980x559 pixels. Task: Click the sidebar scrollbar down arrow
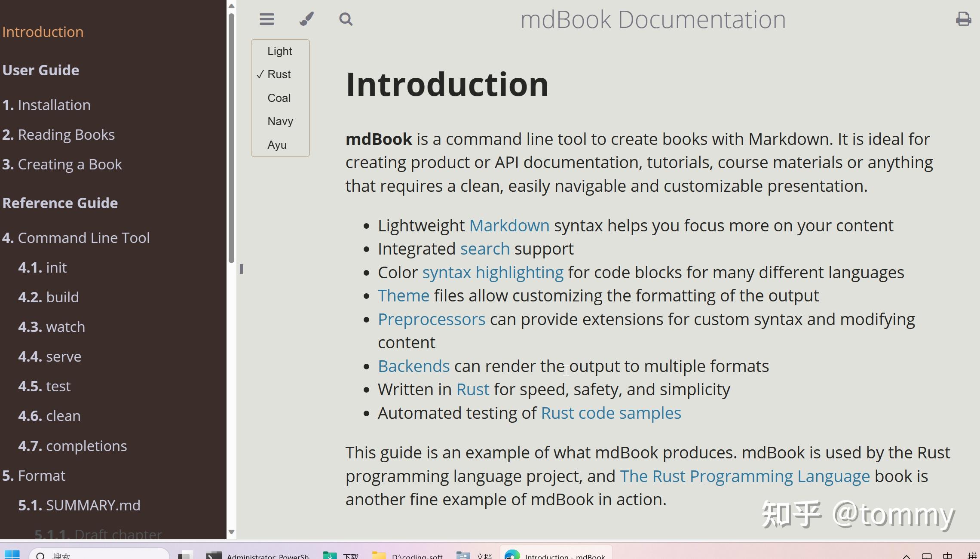(231, 532)
